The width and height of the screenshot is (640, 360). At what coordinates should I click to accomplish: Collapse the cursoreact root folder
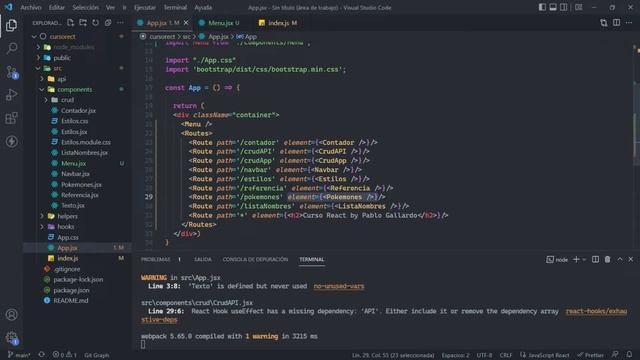(x=34, y=37)
